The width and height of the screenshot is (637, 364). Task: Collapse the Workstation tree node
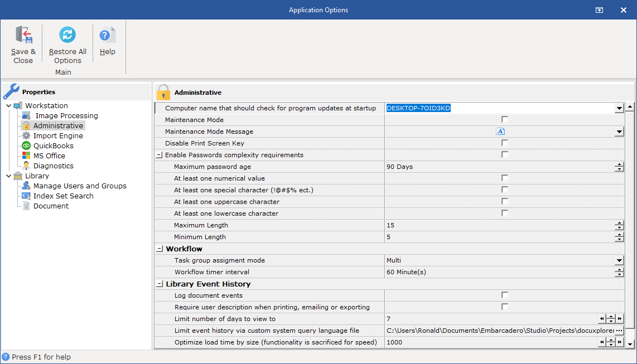coord(8,105)
